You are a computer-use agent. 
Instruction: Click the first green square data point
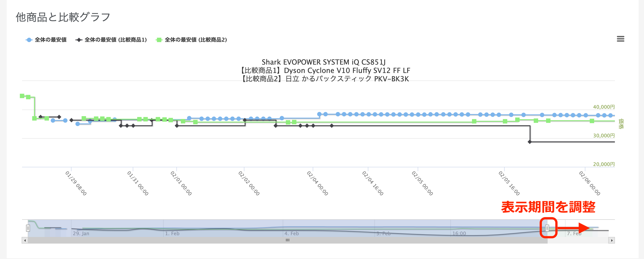pos(22,96)
